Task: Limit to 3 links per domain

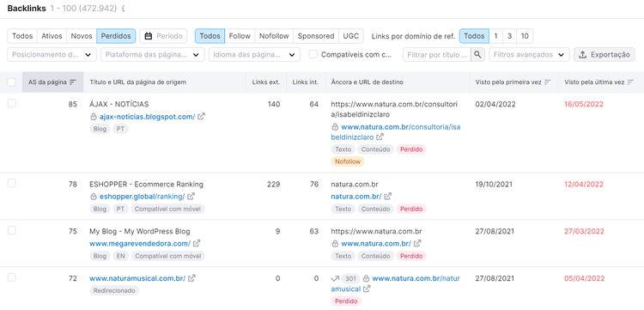Action: pos(509,36)
